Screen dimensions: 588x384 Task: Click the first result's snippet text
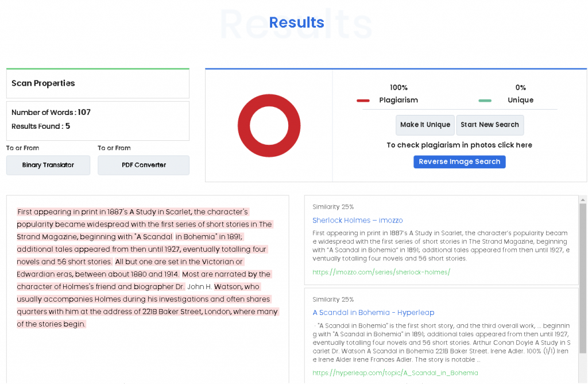[x=440, y=246]
